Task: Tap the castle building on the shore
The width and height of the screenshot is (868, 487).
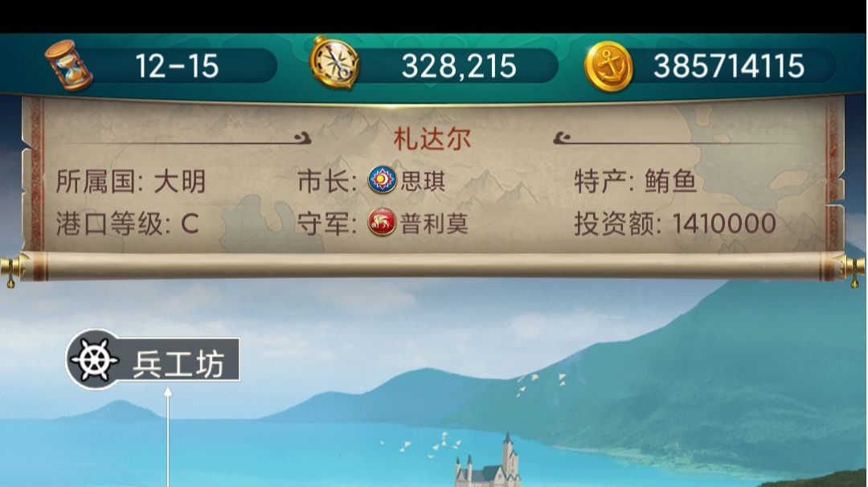Action: pos(489,463)
